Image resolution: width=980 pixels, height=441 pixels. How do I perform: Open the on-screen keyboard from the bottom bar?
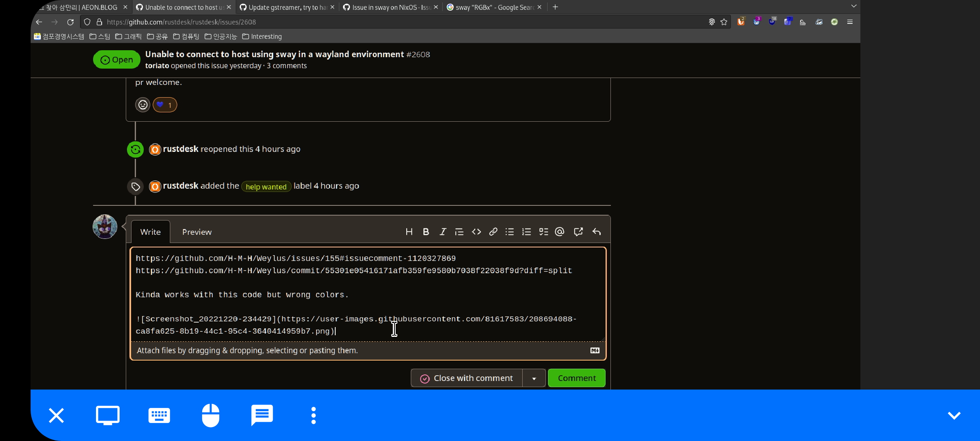click(x=159, y=415)
